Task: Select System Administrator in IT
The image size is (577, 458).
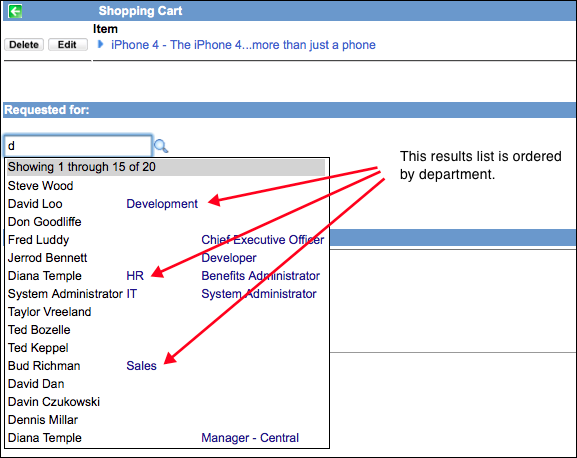Action: click(x=166, y=294)
